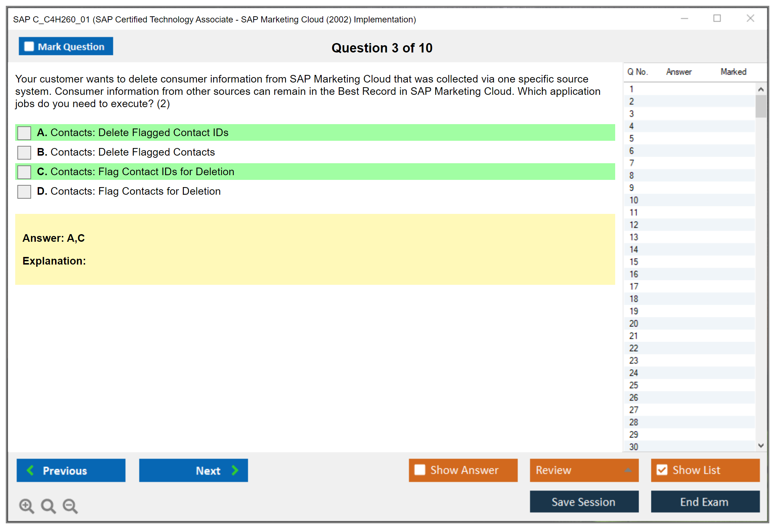
Task: Select question 22 in the list
Action: point(634,348)
